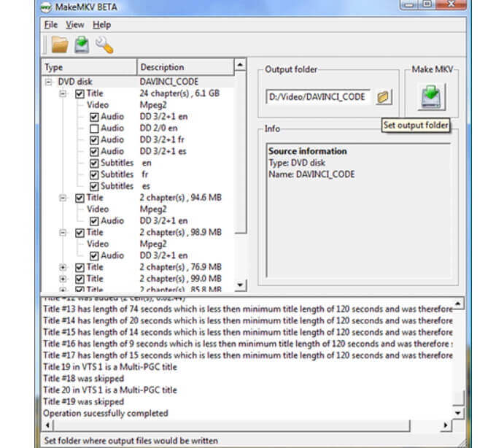Open the View menu
This screenshot has width=496, height=448.
(75, 25)
